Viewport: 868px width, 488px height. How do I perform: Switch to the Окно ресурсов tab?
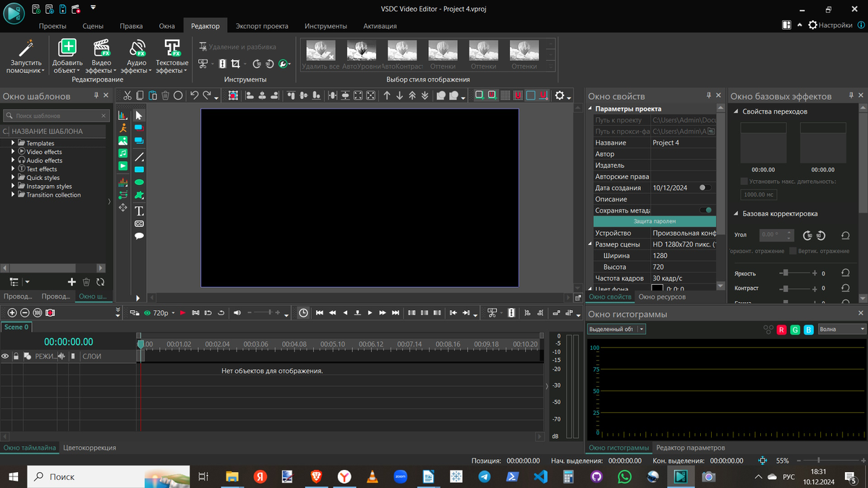coord(662,297)
